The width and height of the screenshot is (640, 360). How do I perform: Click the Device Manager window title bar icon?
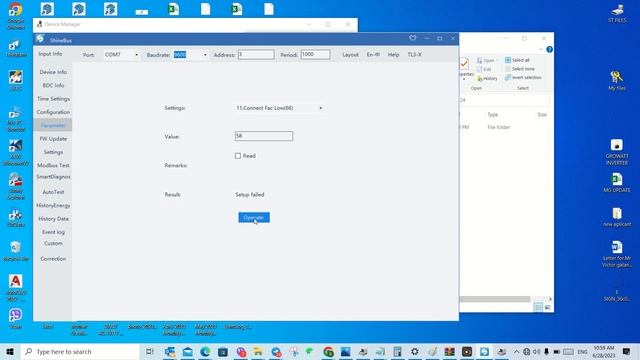(40, 24)
